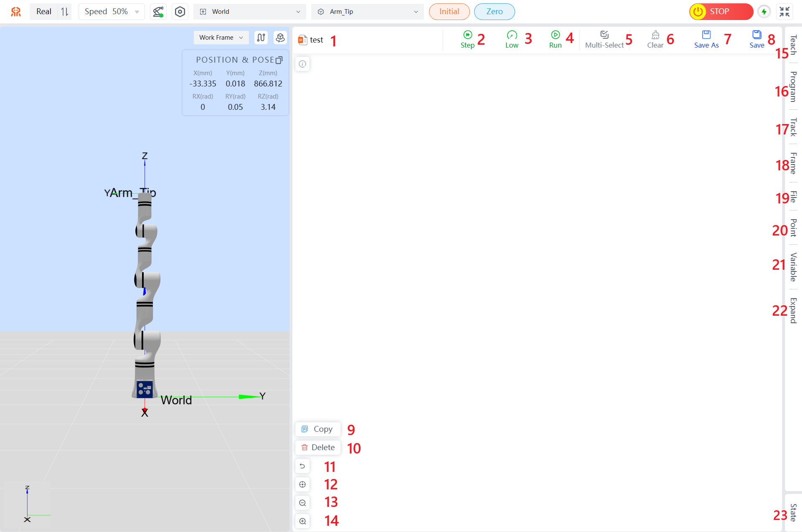Click the Clear program icon
The width and height of the screenshot is (802, 532).
pos(655,35)
